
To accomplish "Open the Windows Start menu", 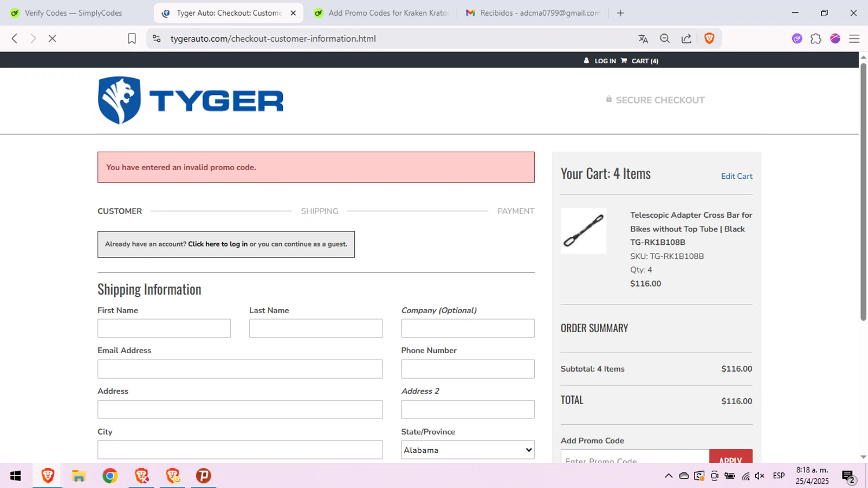I will (16, 476).
